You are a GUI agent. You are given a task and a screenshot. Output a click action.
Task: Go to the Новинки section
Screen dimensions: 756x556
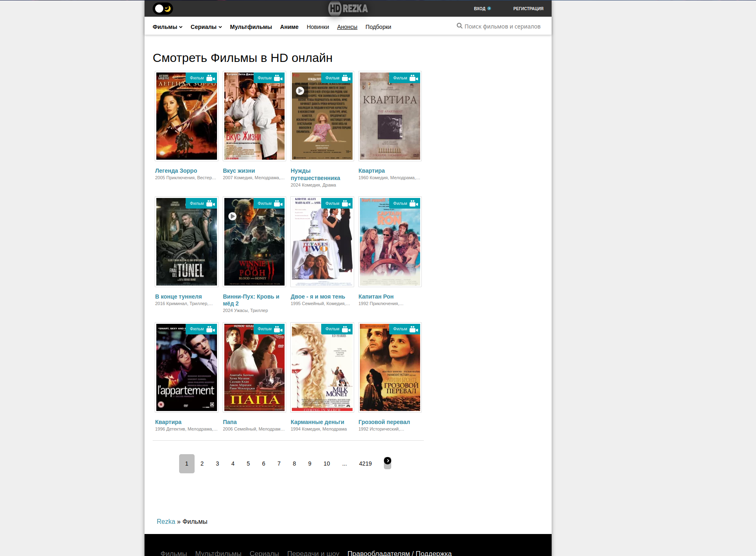click(318, 27)
